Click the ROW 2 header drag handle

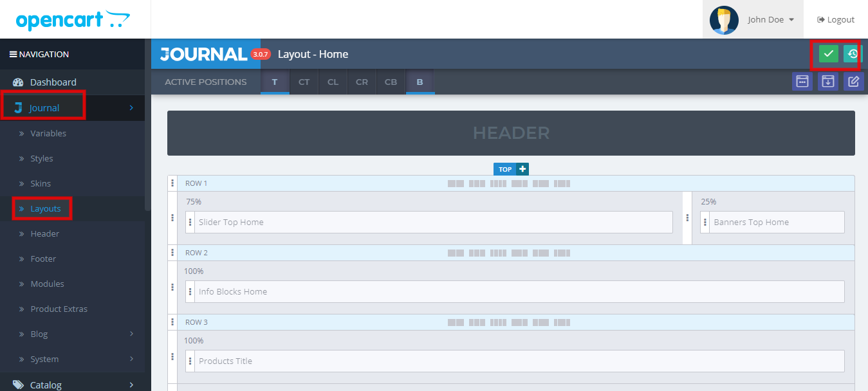click(x=172, y=253)
